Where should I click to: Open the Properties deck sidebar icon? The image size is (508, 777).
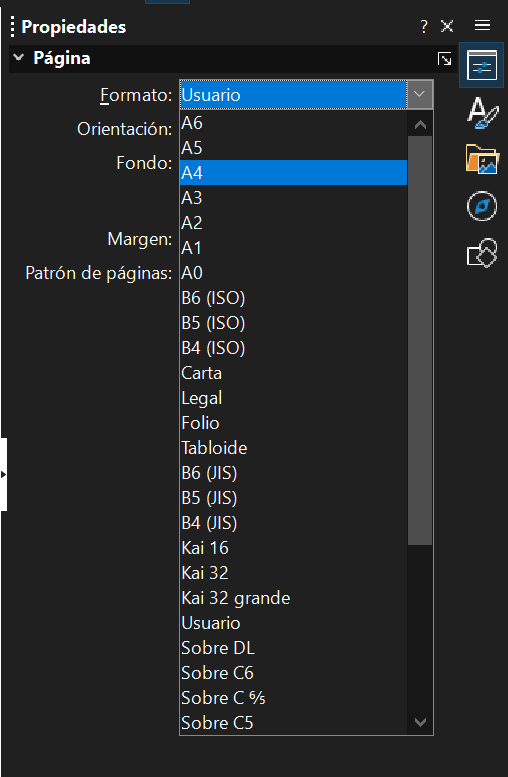[482, 65]
